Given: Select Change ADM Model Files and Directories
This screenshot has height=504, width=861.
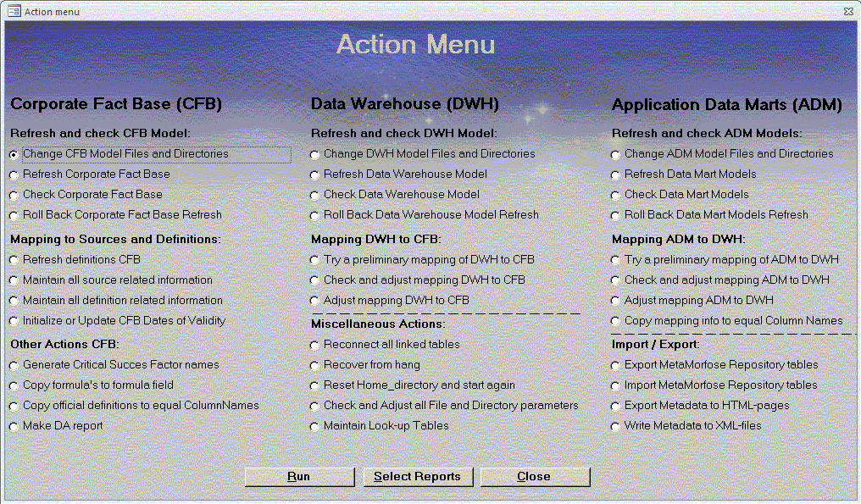Looking at the screenshot, I should 615,155.
